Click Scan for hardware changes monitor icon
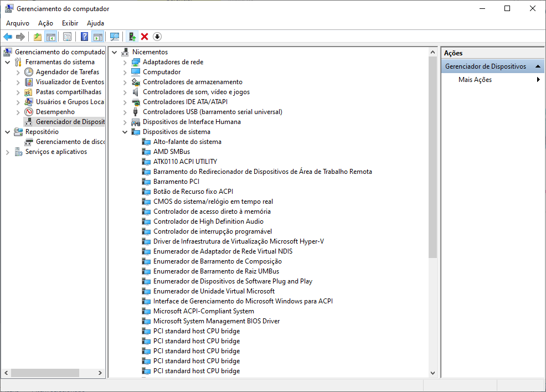The width and height of the screenshot is (546, 392). point(115,37)
